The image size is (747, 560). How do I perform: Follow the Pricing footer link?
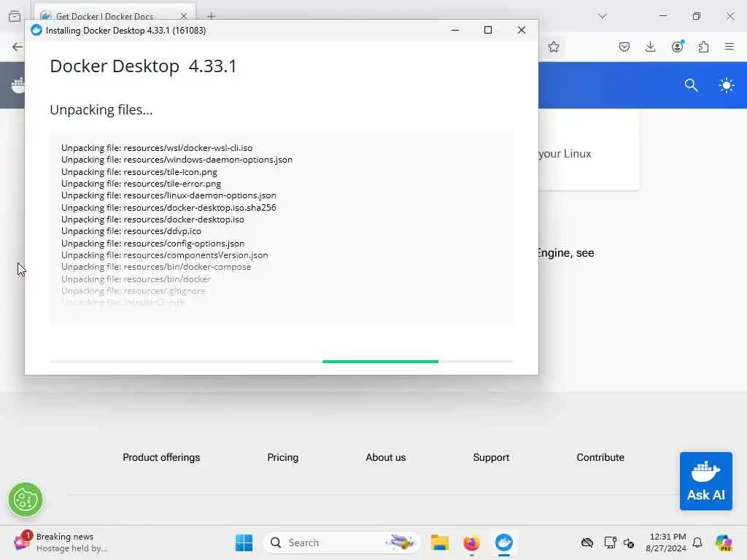282,458
